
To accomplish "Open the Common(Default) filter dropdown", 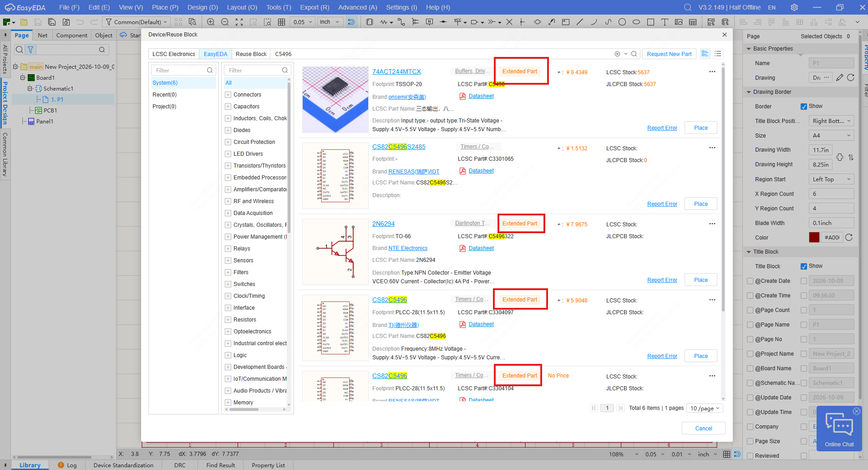I will coord(137,22).
